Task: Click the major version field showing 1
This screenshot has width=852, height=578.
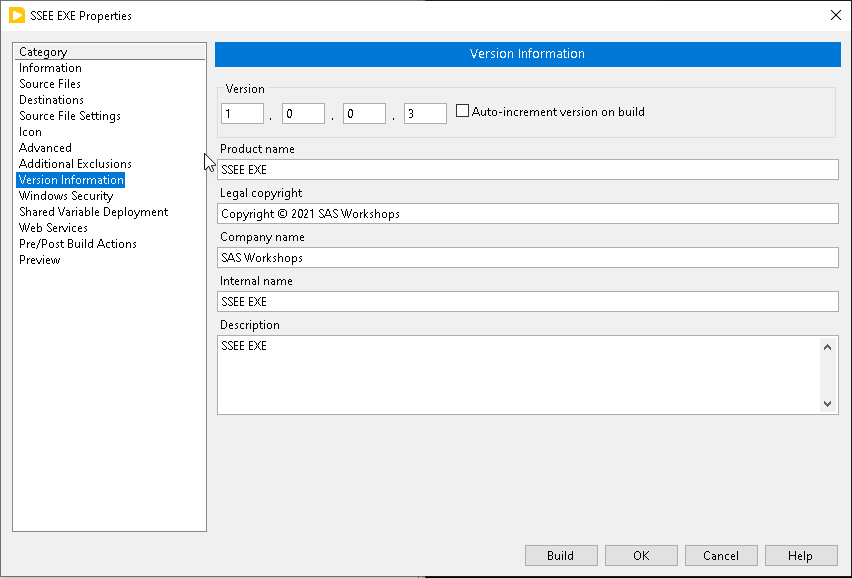Action: [242, 114]
